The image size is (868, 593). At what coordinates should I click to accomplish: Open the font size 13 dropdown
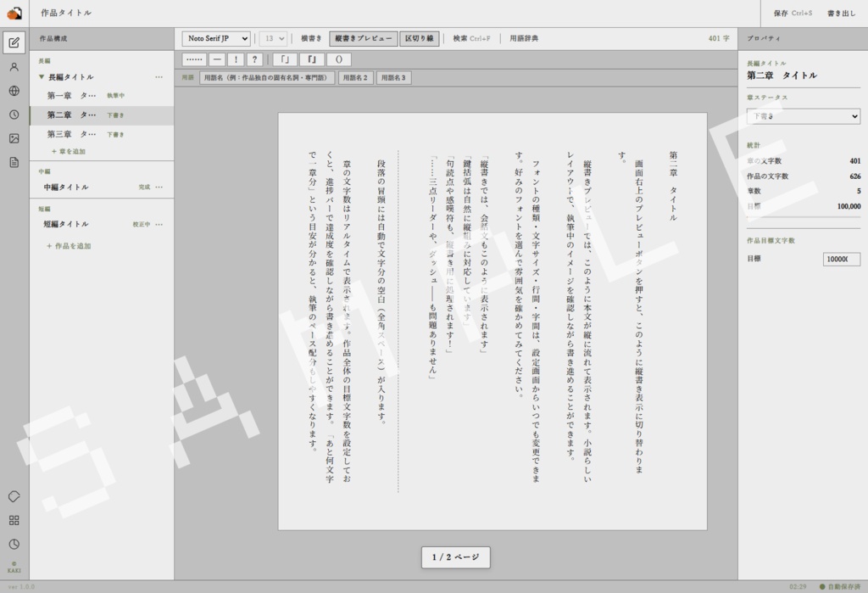coord(273,38)
